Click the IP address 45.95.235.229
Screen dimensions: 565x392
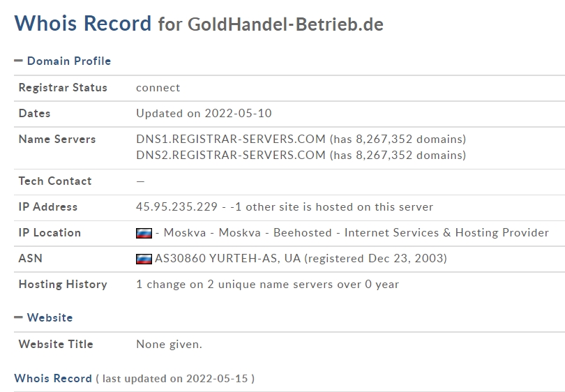176,206
